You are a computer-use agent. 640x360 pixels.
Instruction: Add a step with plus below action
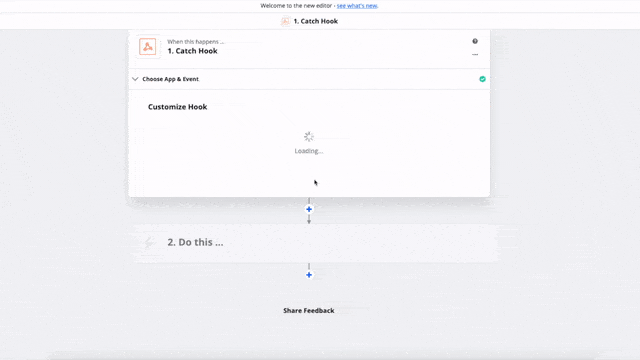[309, 275]
